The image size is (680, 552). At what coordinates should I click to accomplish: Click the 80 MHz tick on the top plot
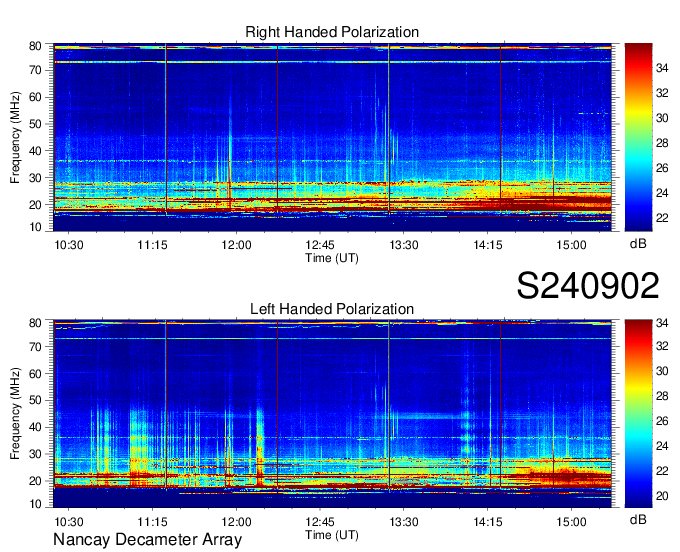[x=36, y=46]
